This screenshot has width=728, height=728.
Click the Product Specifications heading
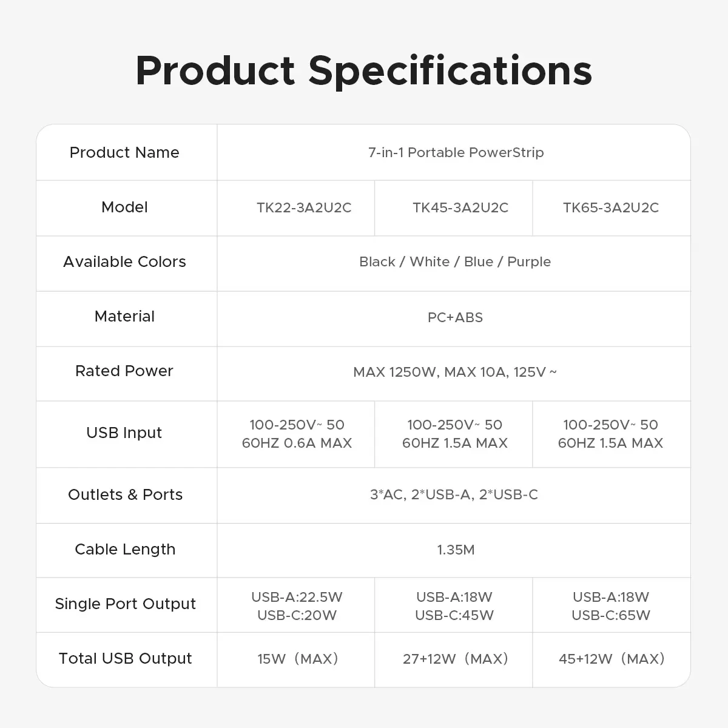click(x=363, y=70)
